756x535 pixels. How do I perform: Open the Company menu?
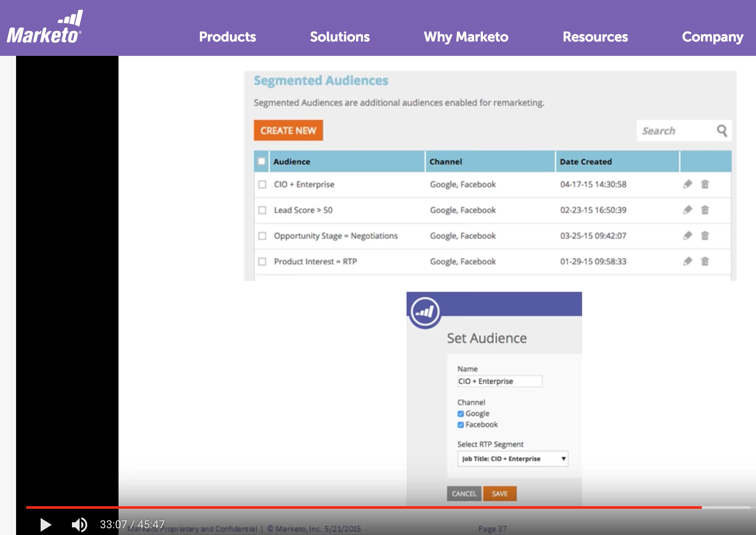[x=712, y=37]
